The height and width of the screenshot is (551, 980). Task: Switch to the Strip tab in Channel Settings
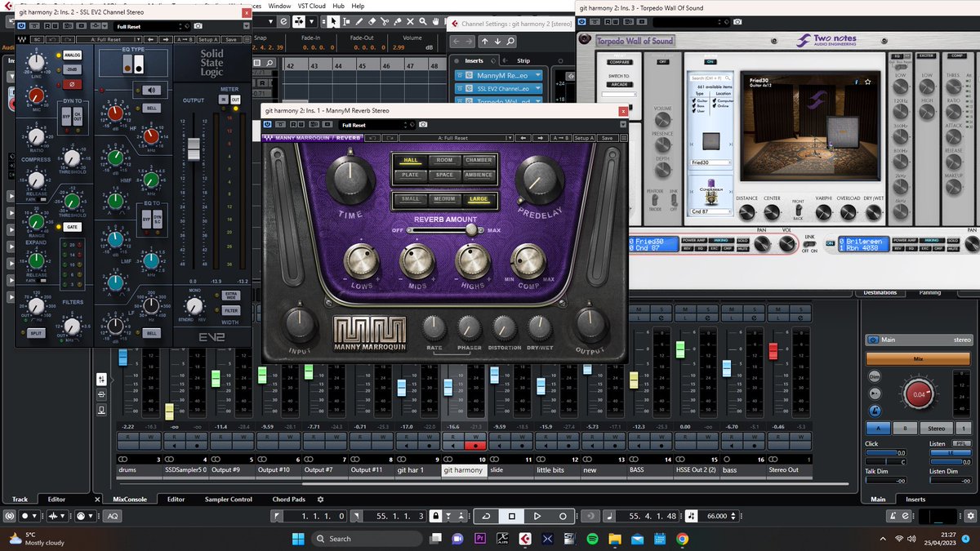pyautogui.click(x=523, y=60)
